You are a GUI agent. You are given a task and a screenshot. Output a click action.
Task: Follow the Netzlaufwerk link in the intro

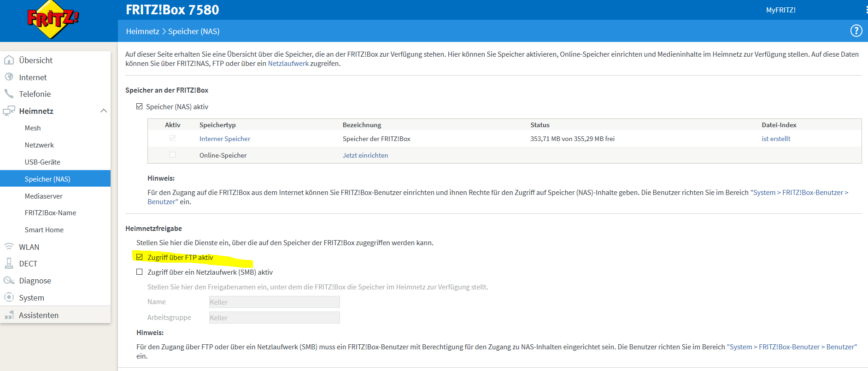[288, 63]
